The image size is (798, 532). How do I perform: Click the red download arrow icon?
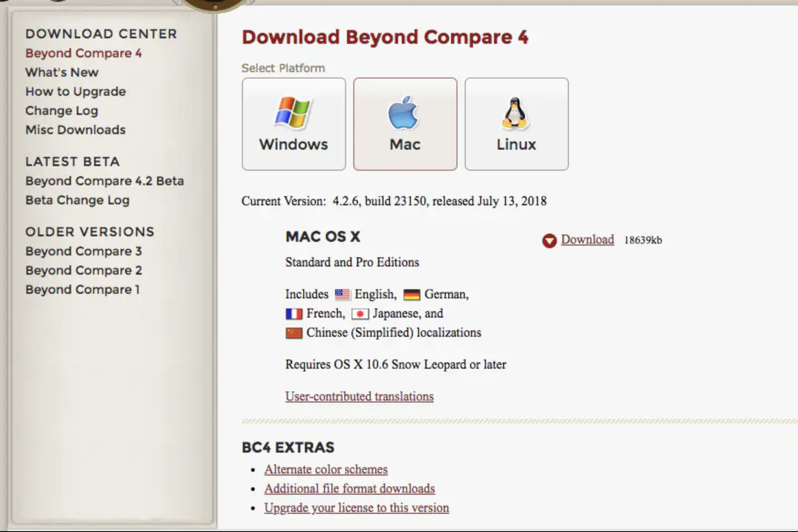[x=549, y=240]
